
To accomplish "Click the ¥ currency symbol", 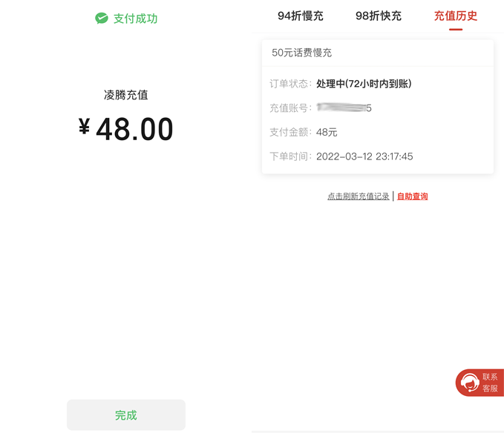I will [85, 128].
